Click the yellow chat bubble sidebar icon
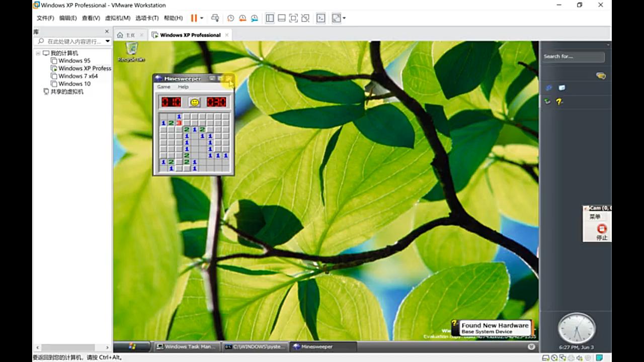 click(x=601, y=76)
